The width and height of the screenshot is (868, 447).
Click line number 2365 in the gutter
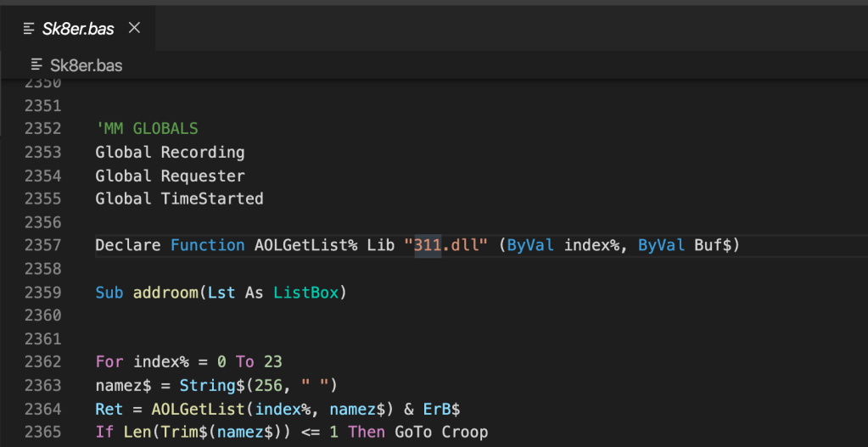42,432
